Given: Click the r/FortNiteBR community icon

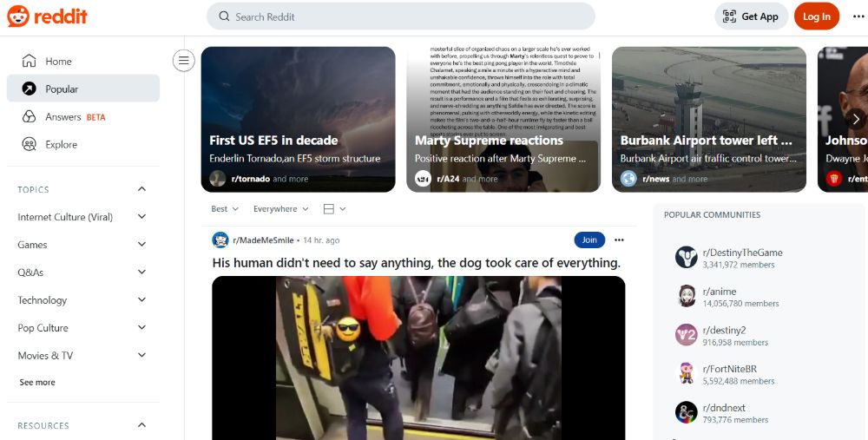Looking at the screenshot, I should [x=686, y=374].
